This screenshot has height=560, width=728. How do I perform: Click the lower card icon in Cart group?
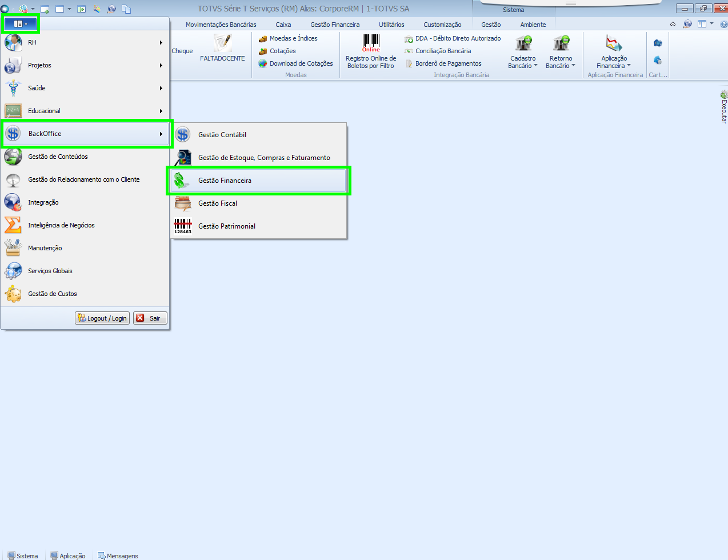[x=658, y=60]
